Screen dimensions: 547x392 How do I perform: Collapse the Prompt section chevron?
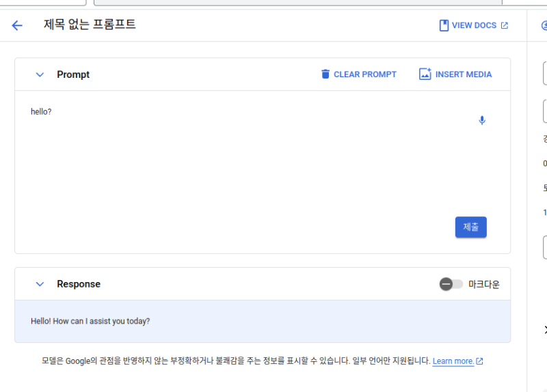tap(40, 74)
